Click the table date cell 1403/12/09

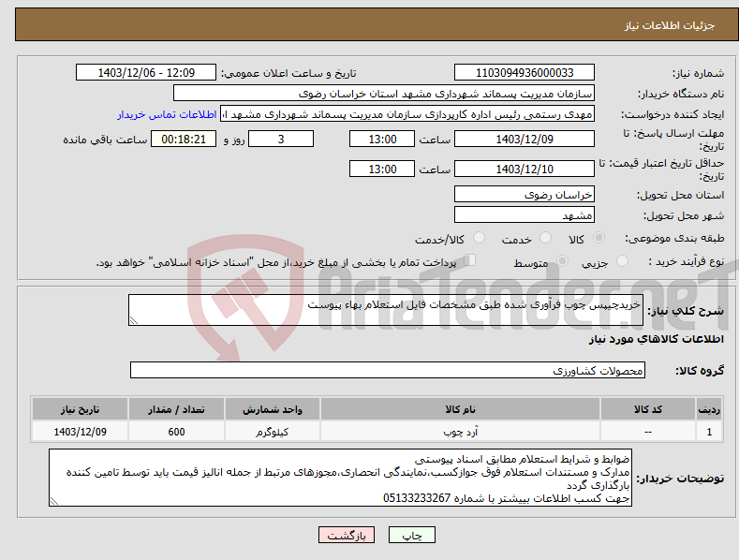[x=81, y=432]
